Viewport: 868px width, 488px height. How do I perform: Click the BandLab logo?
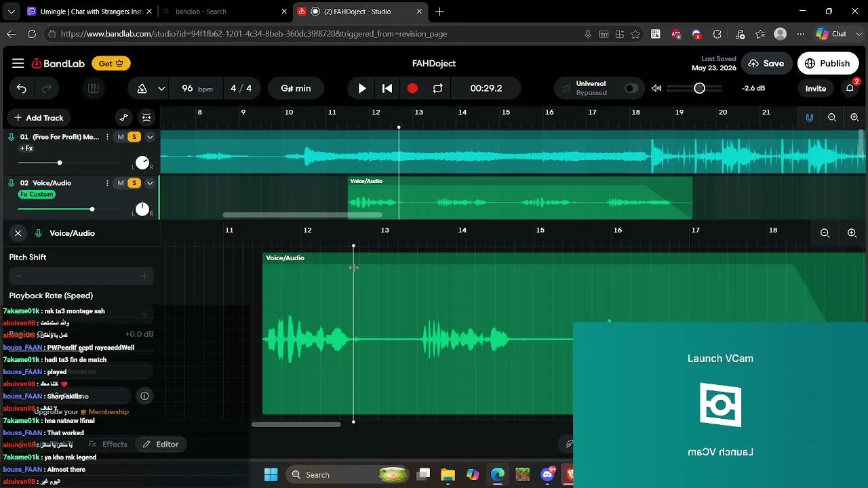pyautogui.click(x=58, y=63)
